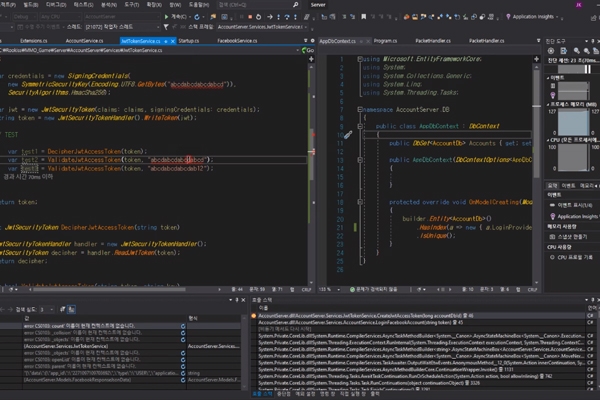Click the split editor plus icon above the right editor scrollbar
This screenshot has height=400, width=600.
[536, 59]
